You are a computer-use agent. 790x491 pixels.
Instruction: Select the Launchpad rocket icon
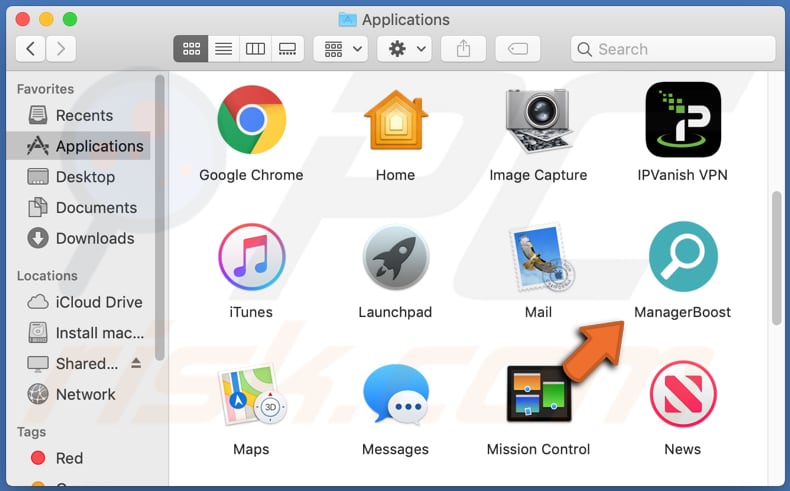point(396,258)
